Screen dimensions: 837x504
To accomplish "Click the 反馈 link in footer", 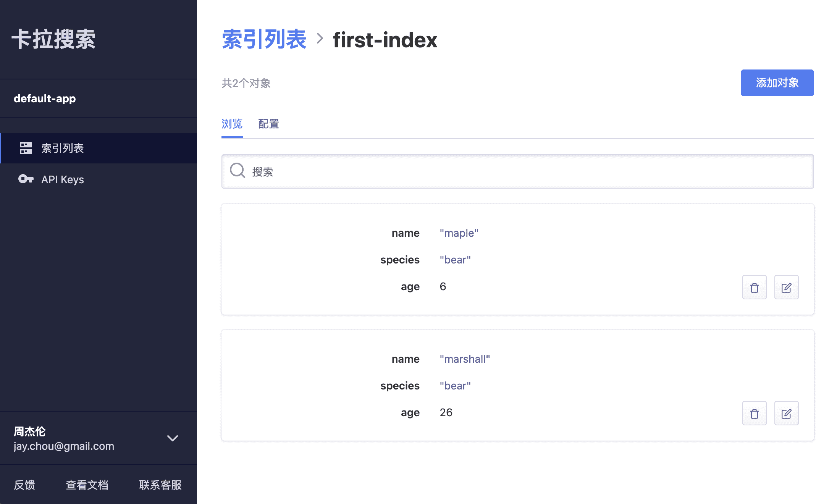I will click(x=24, y=485).
